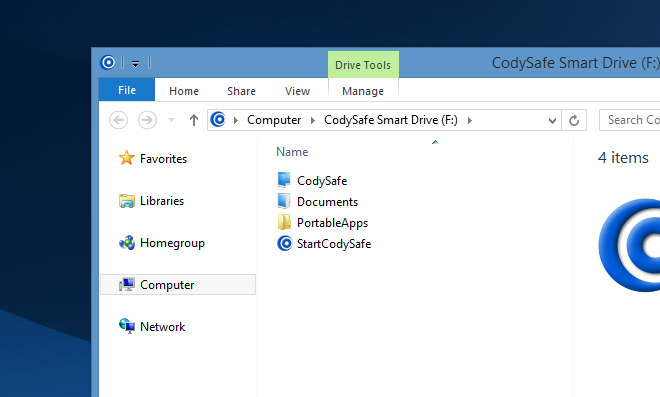Open the recent locations dropdown arrow
The image size is (660, 397).
tap(171, 120)
